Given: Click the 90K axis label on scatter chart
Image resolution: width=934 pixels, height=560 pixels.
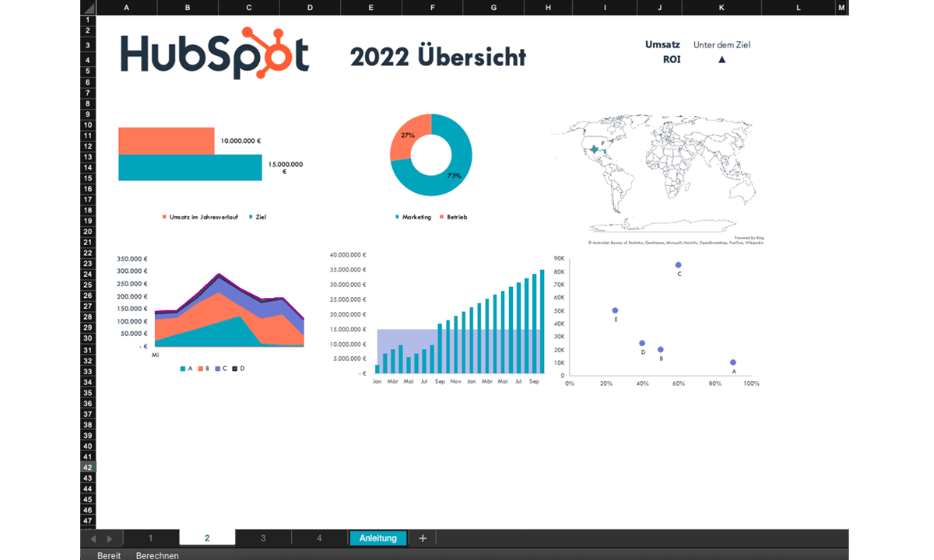Looking at the screenshot, I should point(559,258).
